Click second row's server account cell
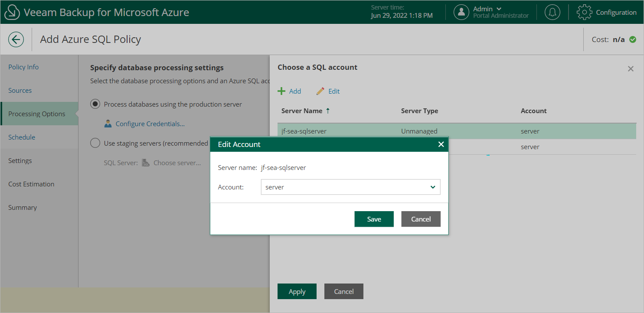The height and width of the screenshot is (313, 644). click(x=530, y=147)
